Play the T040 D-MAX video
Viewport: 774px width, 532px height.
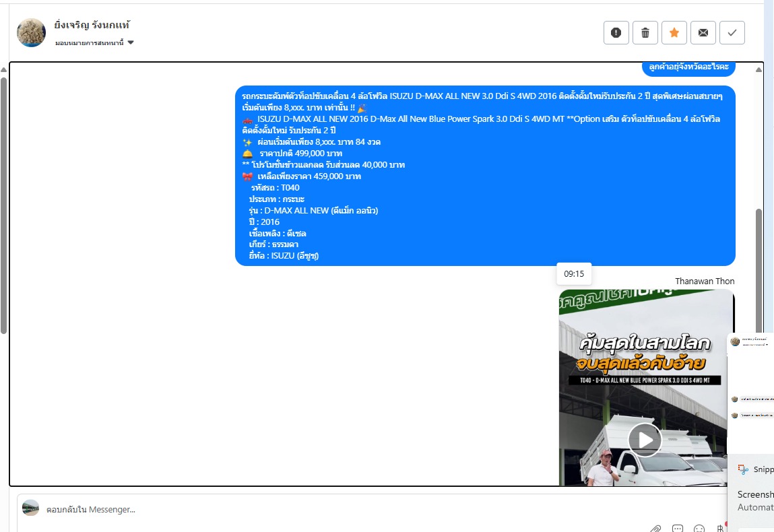(645, 440)
